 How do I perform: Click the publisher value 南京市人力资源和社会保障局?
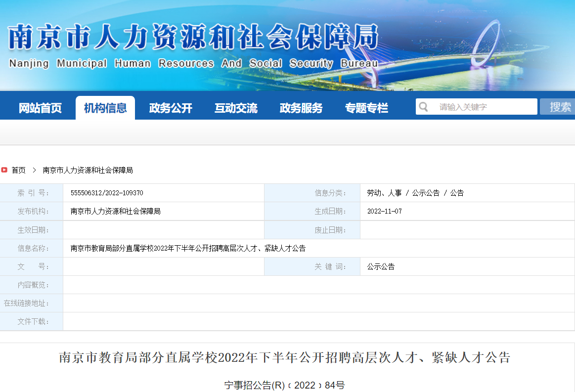116,211
